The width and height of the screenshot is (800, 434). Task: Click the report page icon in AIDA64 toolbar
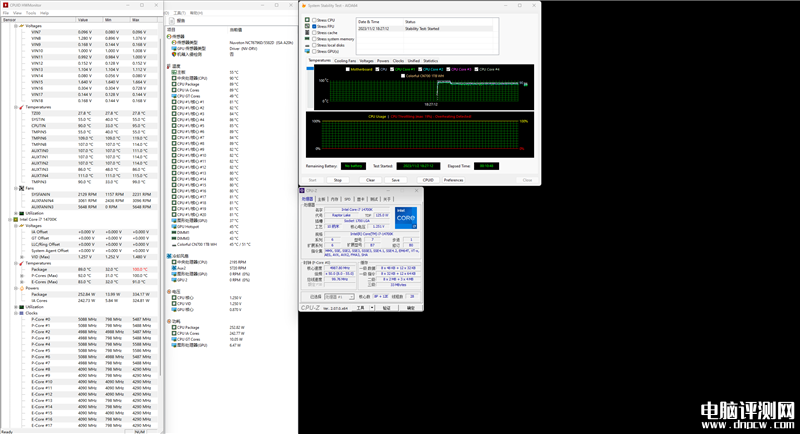point(172,20)
